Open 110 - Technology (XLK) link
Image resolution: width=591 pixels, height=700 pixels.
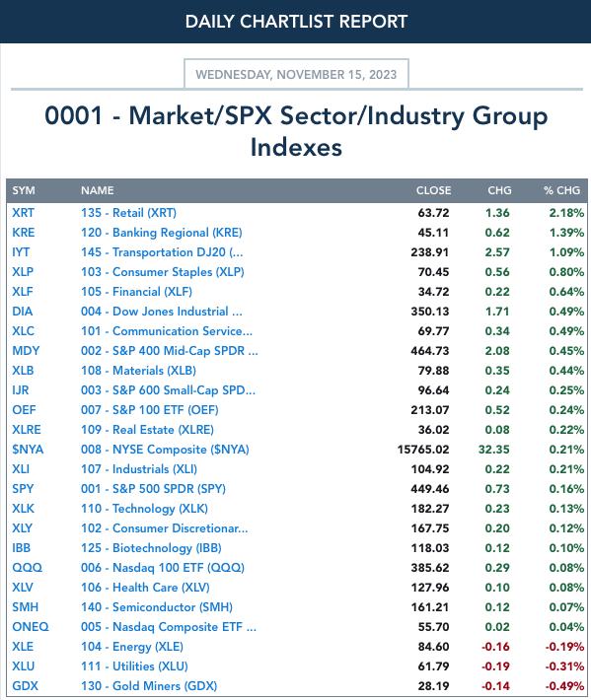pos(144,508)
